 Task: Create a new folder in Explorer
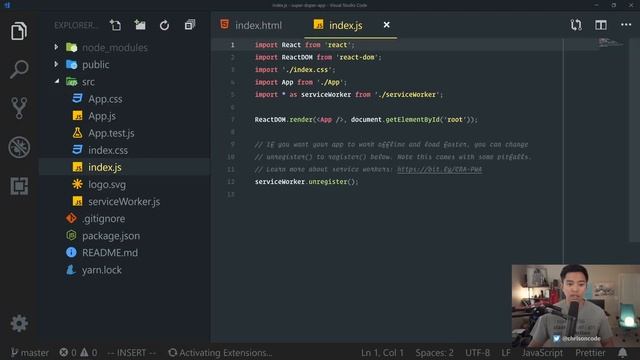click(140, 25)
